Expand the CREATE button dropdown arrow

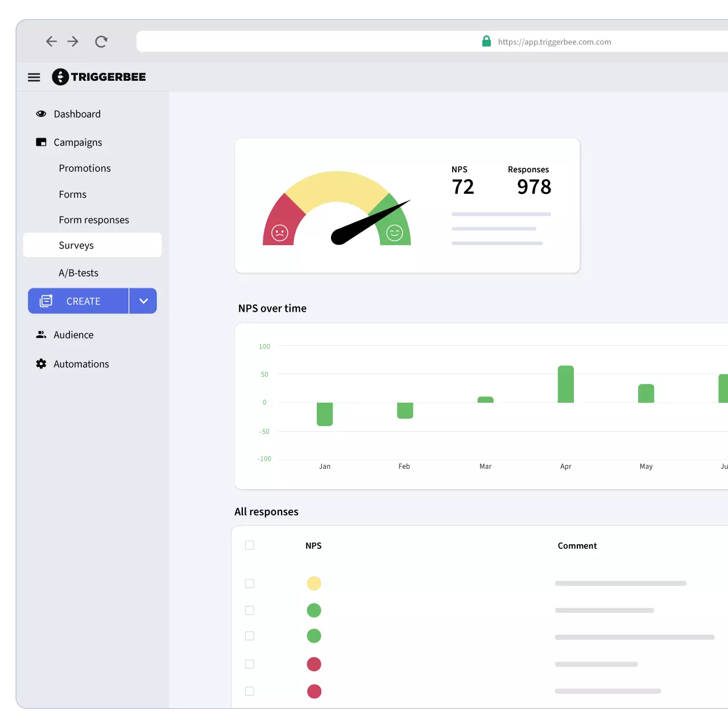(x=143, y=301)
